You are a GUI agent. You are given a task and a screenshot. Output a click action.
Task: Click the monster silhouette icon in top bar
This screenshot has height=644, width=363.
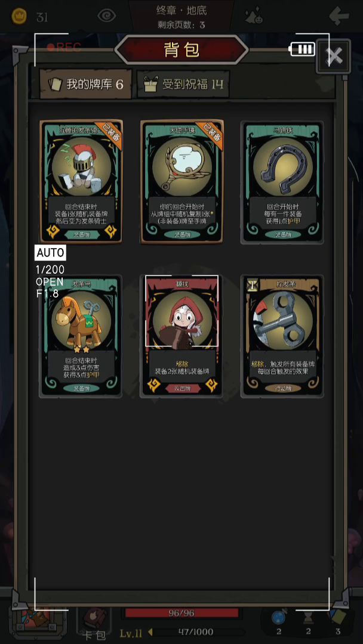coord(254,17)
